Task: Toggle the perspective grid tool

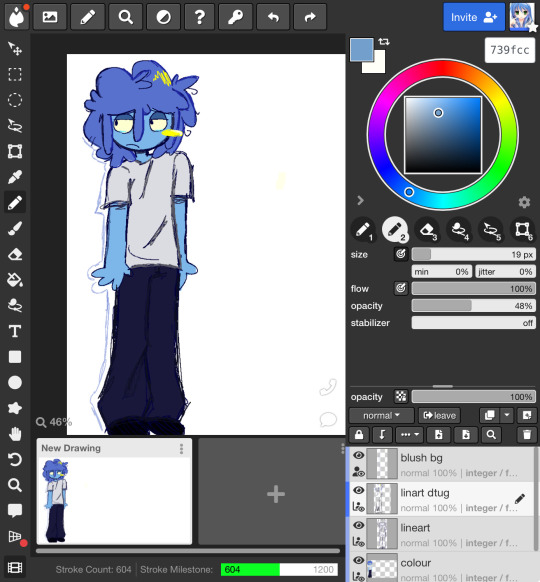Action: [x=15, y=537]
